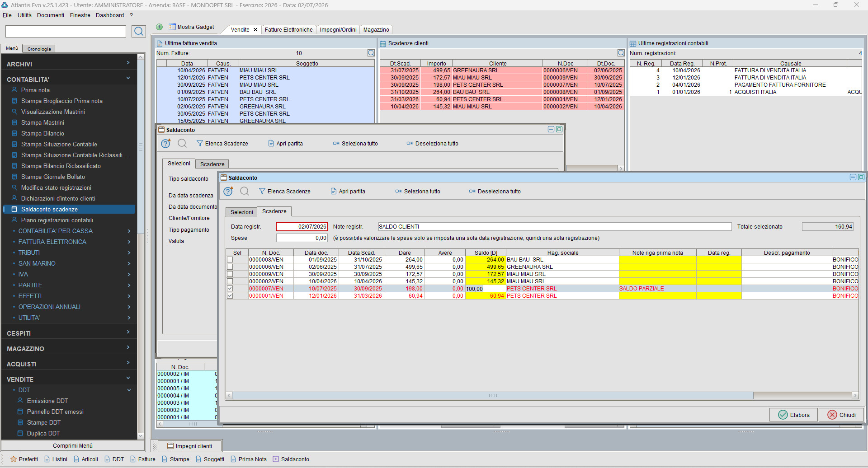The width and height of the screenshot is (868, 468).
Task: Tick the checkbox for 0000002/VEN MIAU MIAU SRL
Action: click(x=230, y=281)
